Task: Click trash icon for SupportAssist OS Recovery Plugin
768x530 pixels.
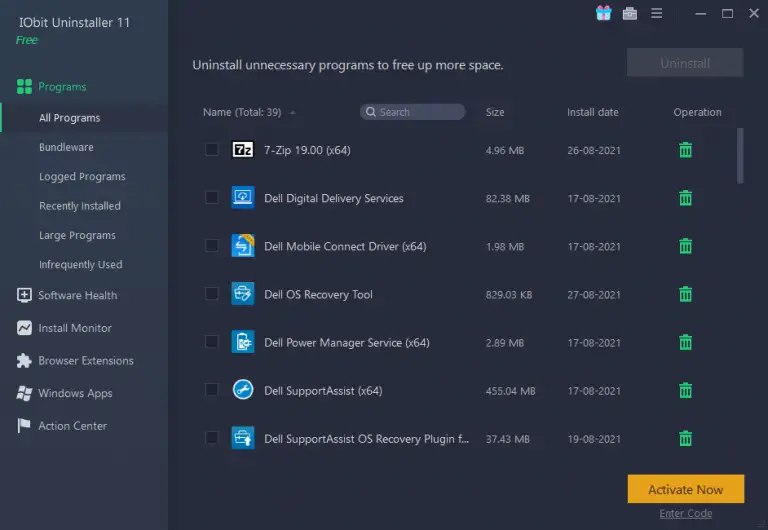Action: pos(686,438)
